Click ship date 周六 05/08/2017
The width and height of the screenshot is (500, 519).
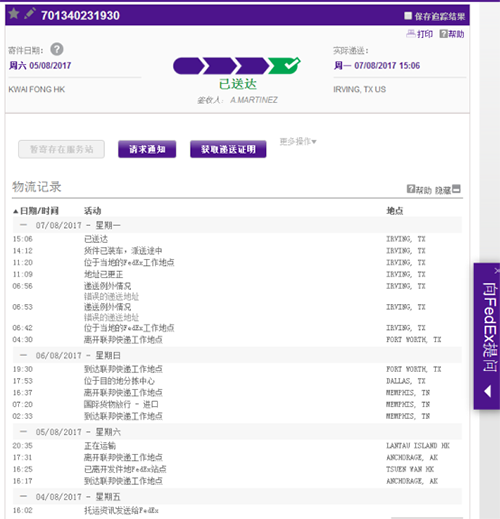point(40,65)
